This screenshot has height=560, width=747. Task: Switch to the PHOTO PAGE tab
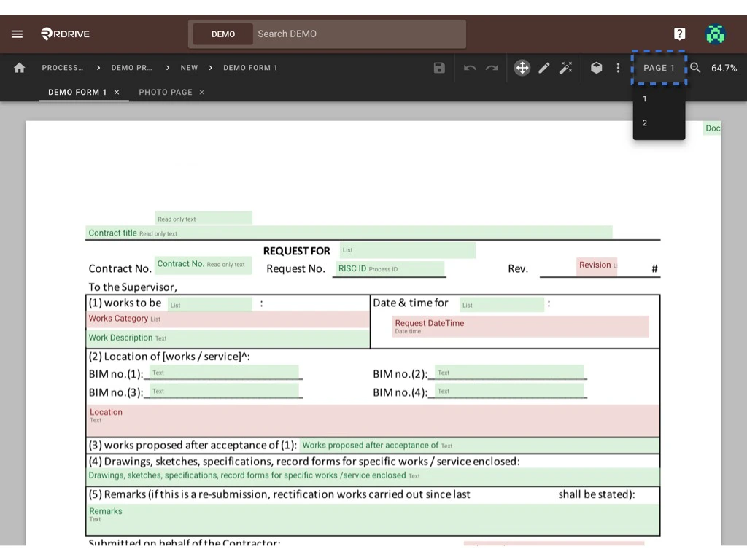click(166, 93)
